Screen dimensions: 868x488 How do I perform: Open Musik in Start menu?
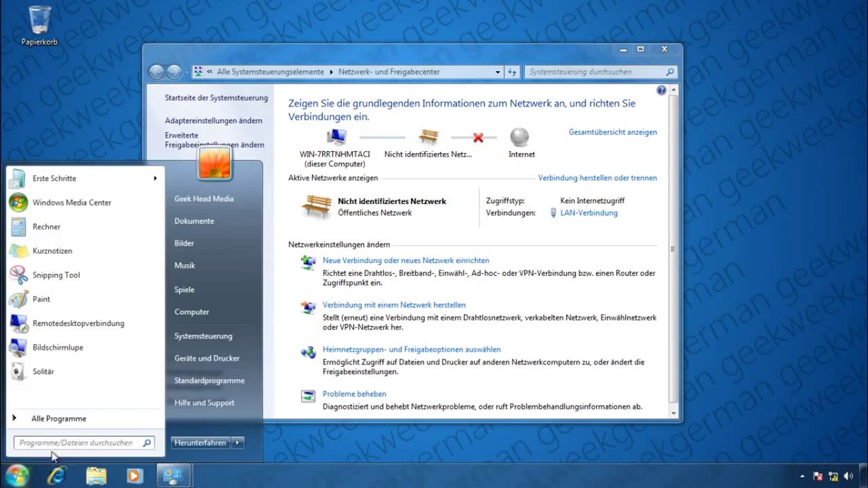pos(184,266)
